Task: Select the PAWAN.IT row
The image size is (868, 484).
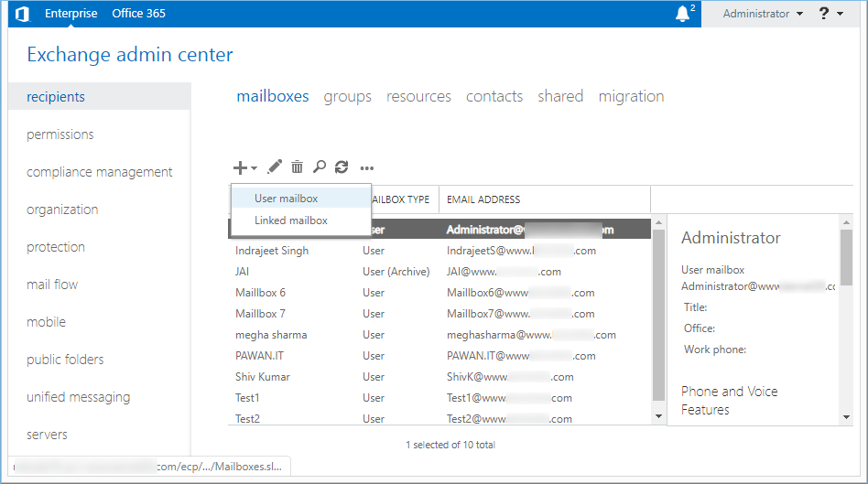Action: 439,356
